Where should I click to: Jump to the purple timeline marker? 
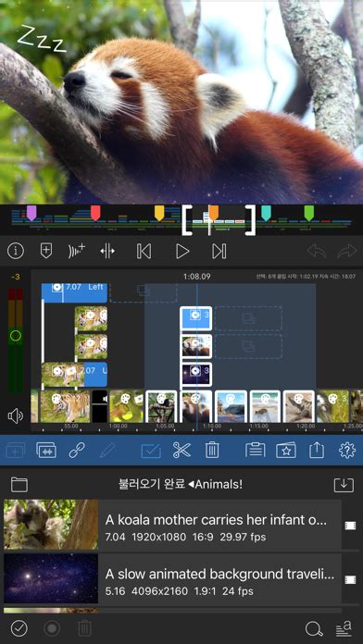click(31, 213)
